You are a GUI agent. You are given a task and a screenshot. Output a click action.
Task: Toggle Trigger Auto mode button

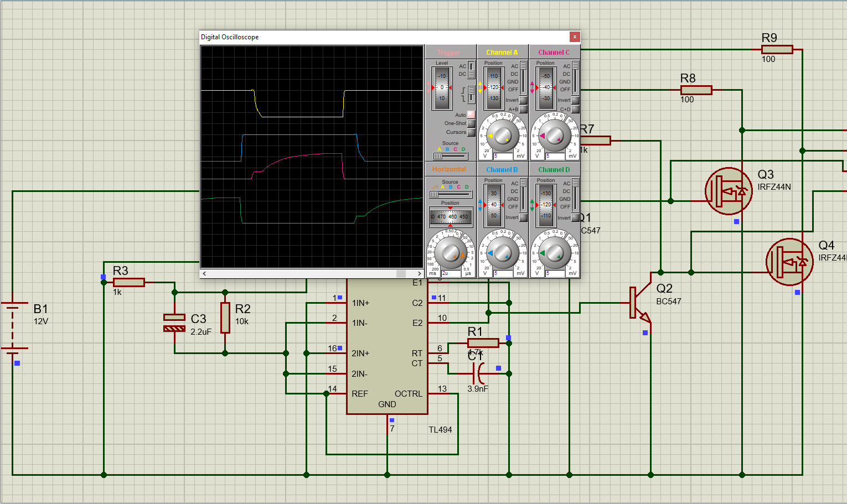tap(471, 115)
